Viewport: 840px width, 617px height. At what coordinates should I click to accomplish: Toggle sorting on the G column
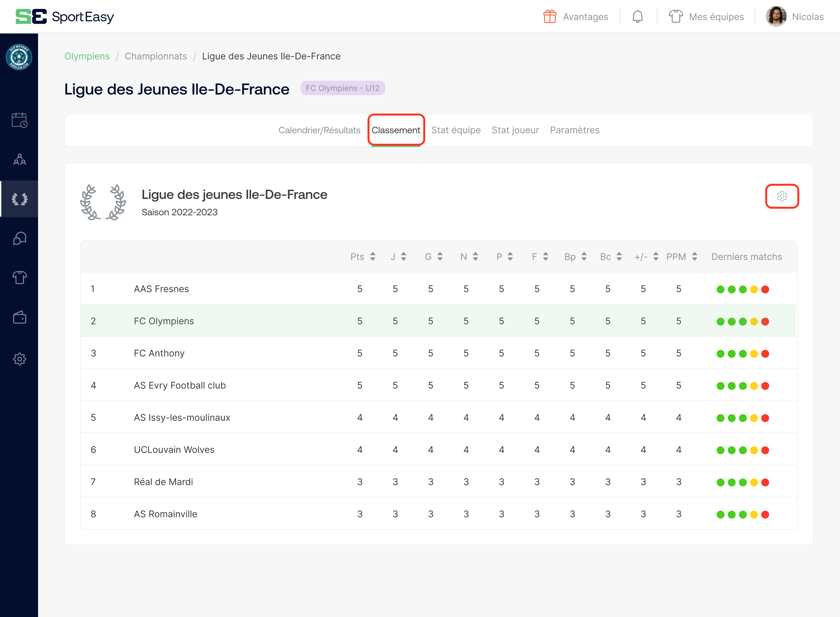click(440, 257)
